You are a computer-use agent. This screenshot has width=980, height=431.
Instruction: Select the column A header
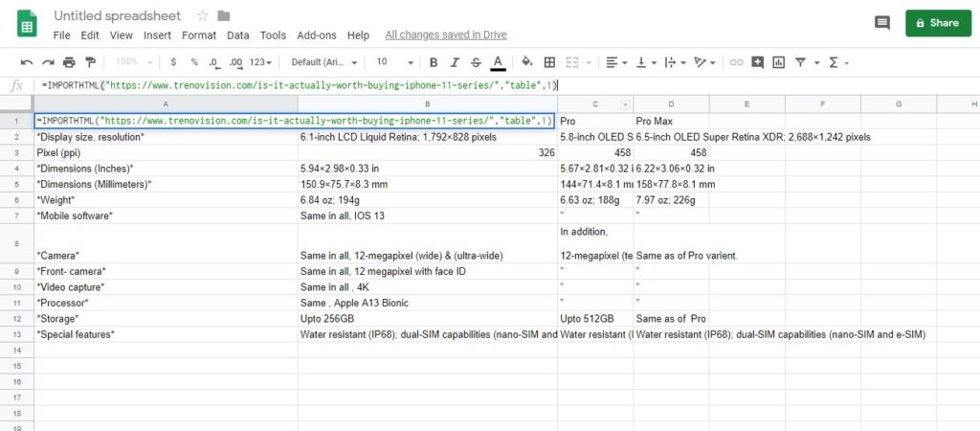pyautogui.click(x=166, y=103)
